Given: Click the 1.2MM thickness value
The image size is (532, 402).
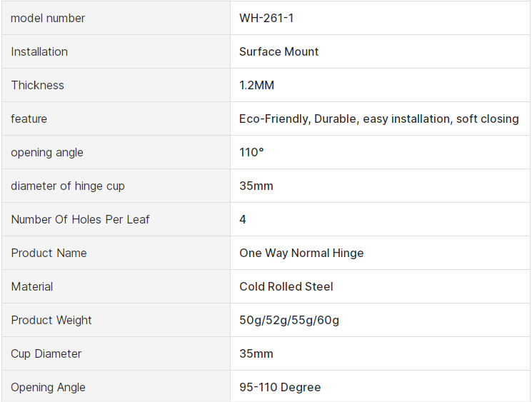Looking at the screenshot, I should pos(257,85).
